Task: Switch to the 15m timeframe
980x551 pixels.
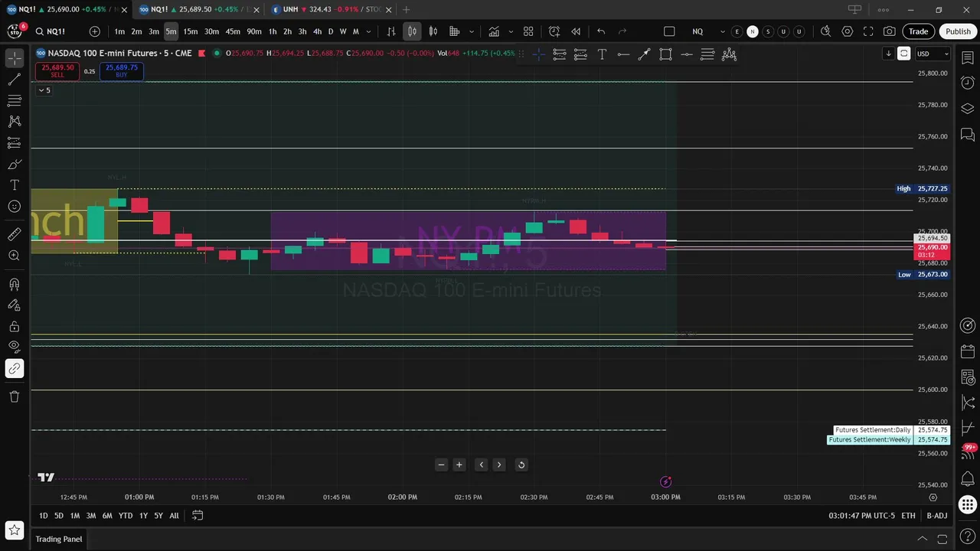Action: pos(191,31)
